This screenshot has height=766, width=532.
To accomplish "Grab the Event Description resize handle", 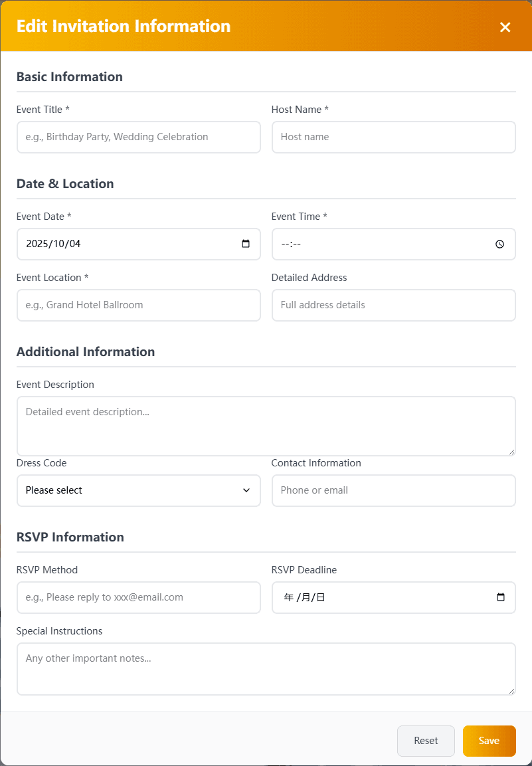I will tap(511, 452).
